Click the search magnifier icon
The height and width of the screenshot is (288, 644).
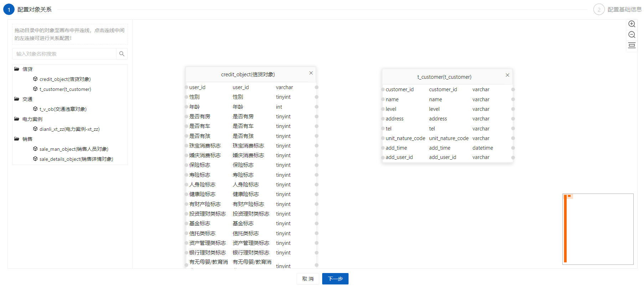122,54
